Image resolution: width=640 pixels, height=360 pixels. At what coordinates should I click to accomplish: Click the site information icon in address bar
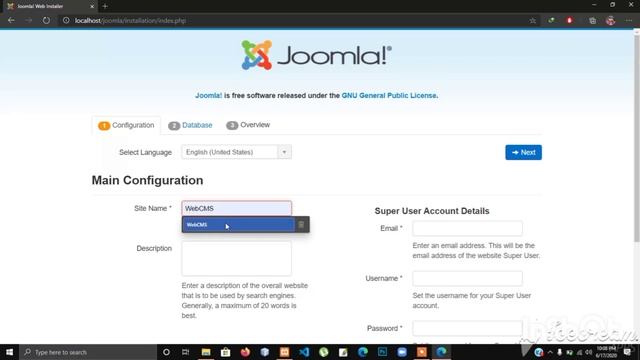coord(66,20)
